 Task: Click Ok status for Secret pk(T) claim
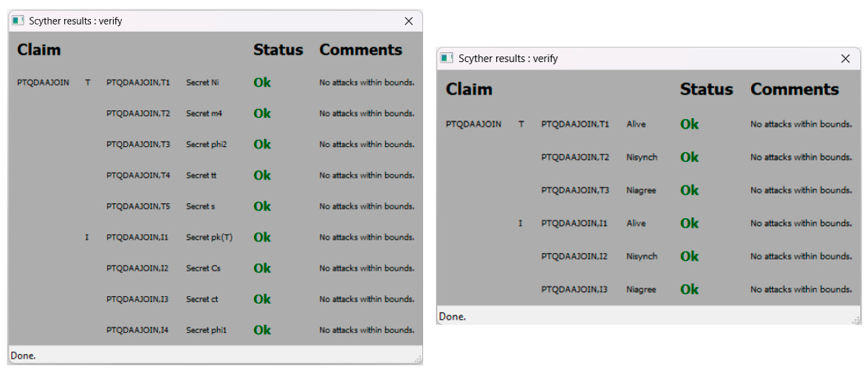[262, 237]
